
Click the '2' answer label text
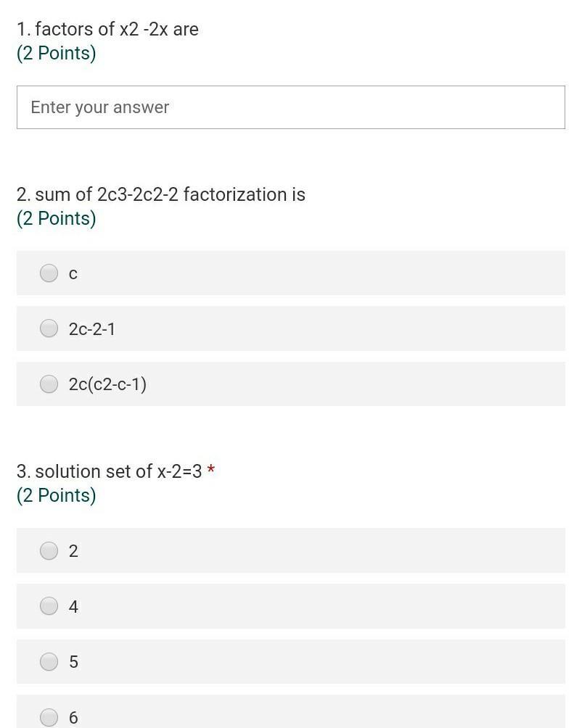73,551
